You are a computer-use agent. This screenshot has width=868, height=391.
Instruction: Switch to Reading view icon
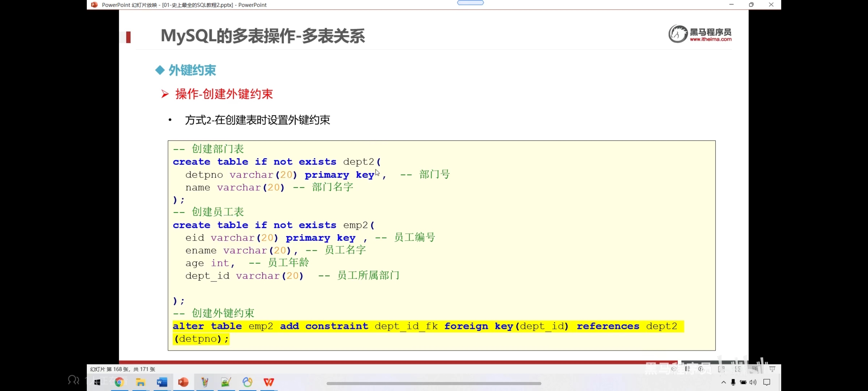coord(755,369)
